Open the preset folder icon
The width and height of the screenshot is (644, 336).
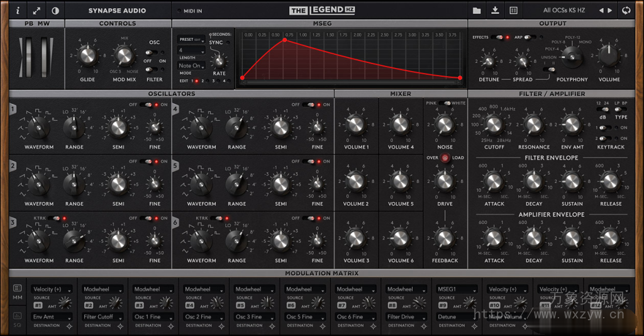477,11
